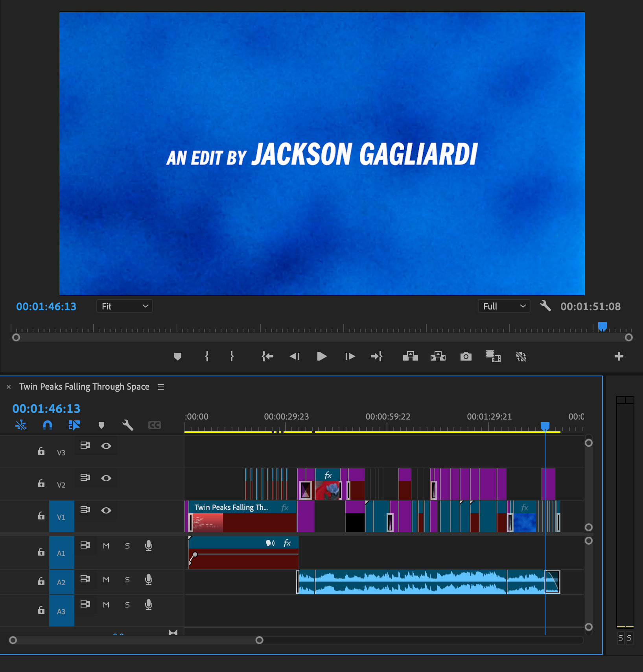Image resolution: width=643 pixels, height=672 pixels.
Task: Add marker in the timeline panel
Action: [101, 425]
